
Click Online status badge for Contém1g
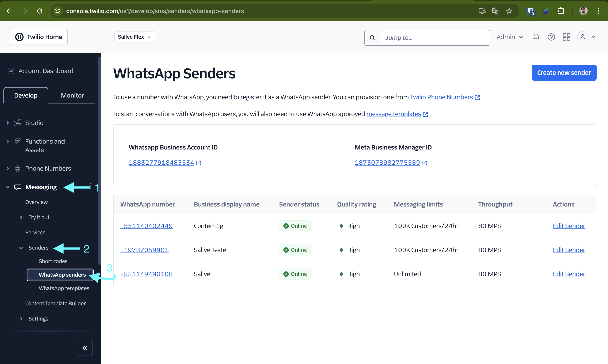click(x=295, y=226)
